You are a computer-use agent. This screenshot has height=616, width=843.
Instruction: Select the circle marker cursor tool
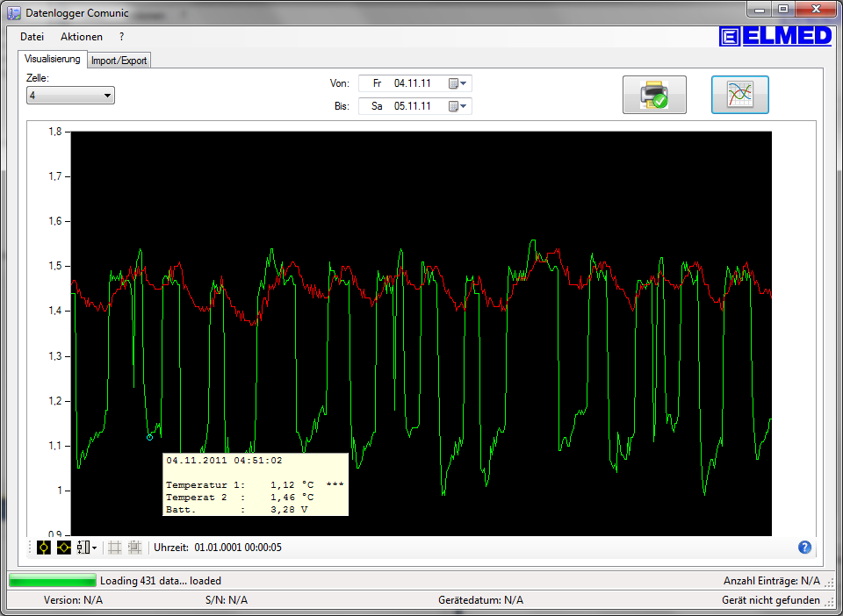pos(43,548)
